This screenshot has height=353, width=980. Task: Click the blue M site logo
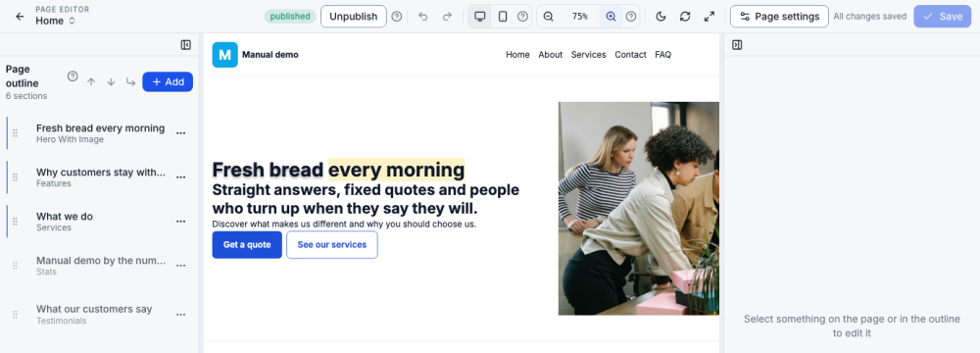(x=225, y=55)
